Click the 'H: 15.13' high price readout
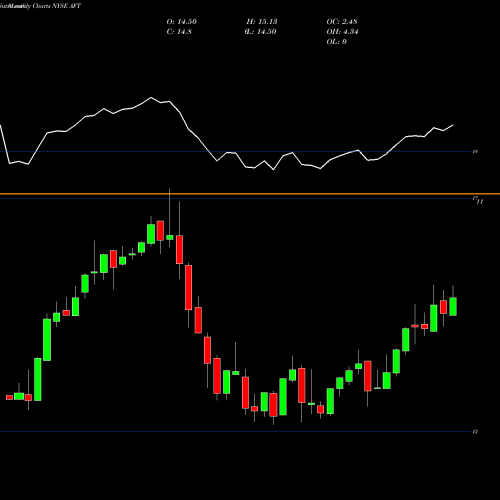 point(262,22)
